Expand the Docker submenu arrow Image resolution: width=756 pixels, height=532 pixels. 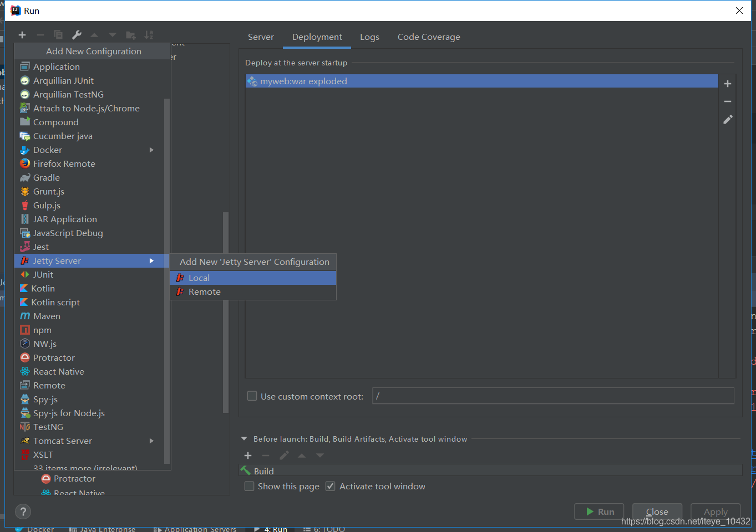(x=151, y=150)
